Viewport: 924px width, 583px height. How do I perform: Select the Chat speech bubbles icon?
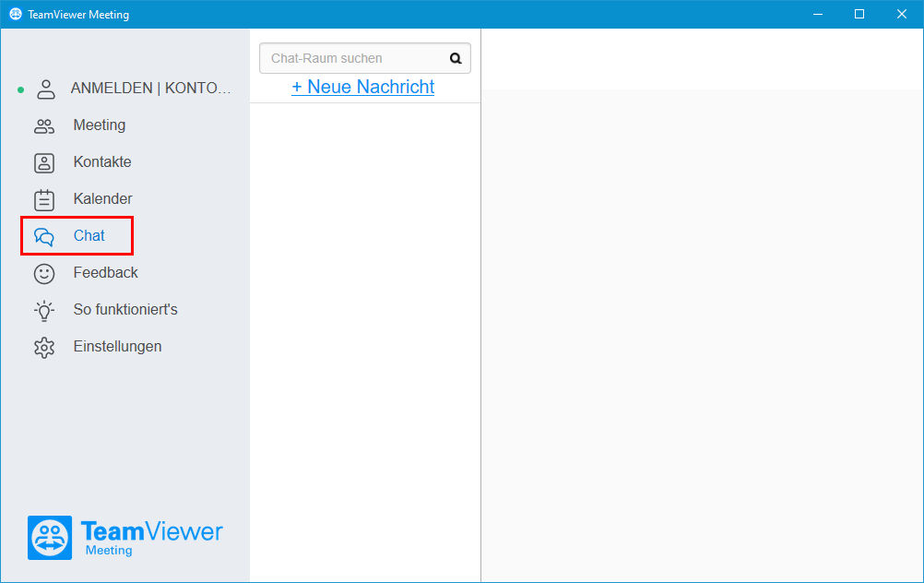coord(44,237)
